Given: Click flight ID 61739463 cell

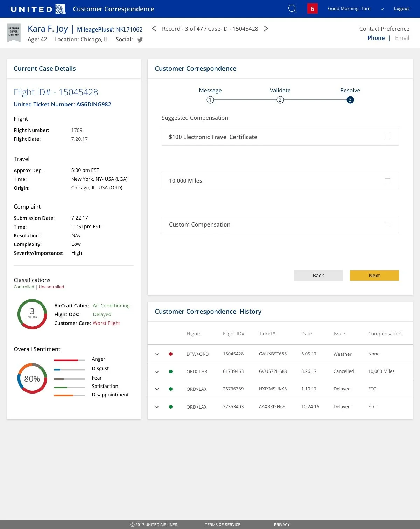Looking at the screenshot, I should (233, 371).
